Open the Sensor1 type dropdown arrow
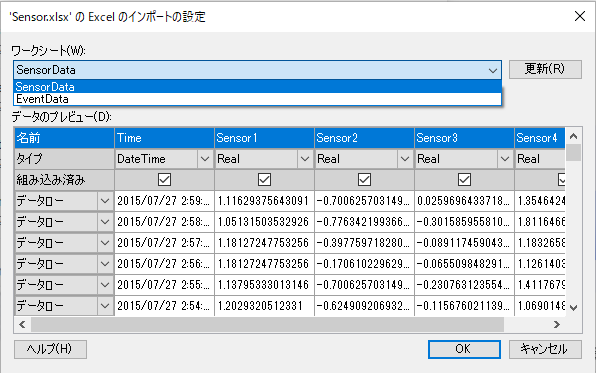The image size is (596, 373). (x=304, y=159)
